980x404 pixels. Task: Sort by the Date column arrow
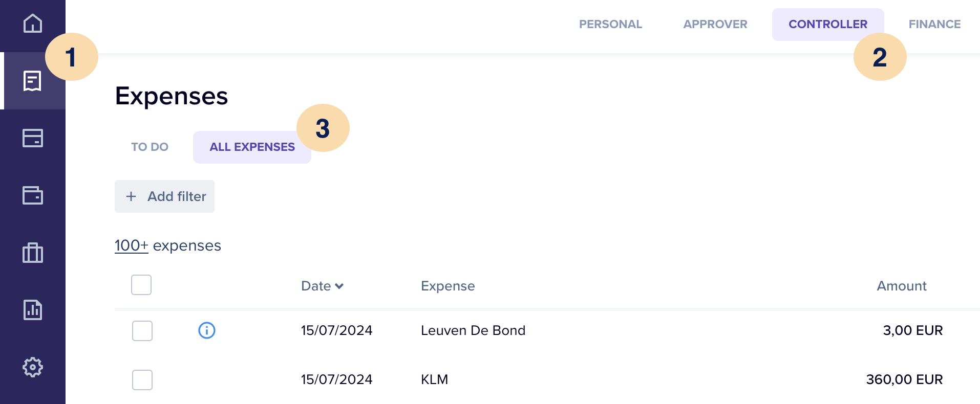click(338, 286)
